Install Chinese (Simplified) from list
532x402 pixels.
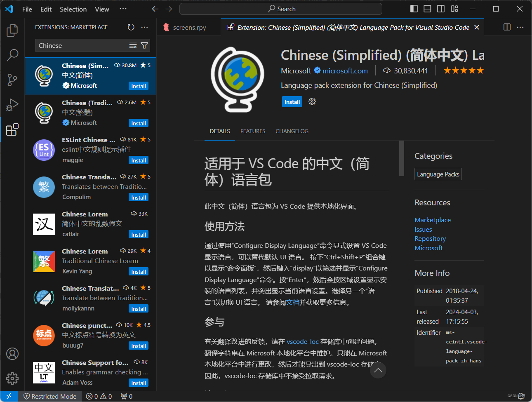(139, 86)
